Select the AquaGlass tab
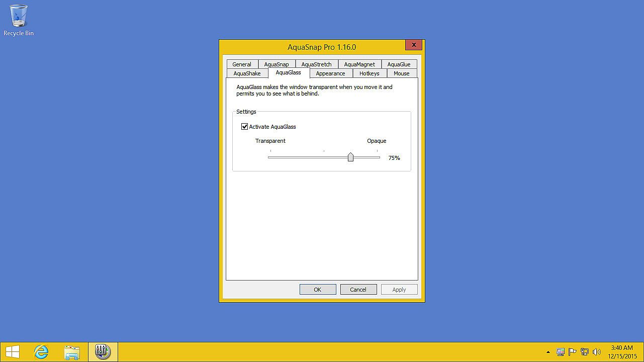This screenshot has height=362, width=644. tap(289, 73)
